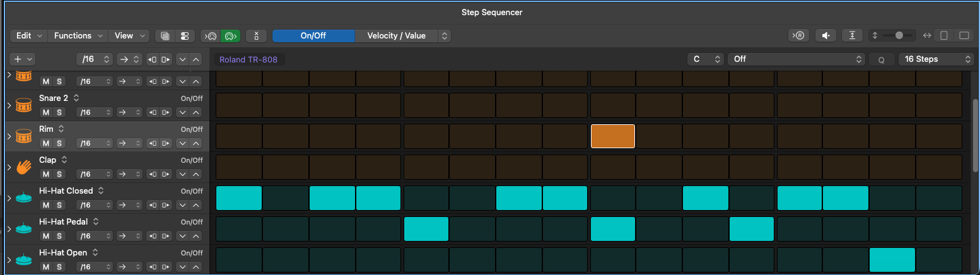This screenshot has height=275, width=980.
Task: Solo the Hi-Hat Closed row
Action: click(59, 205)
